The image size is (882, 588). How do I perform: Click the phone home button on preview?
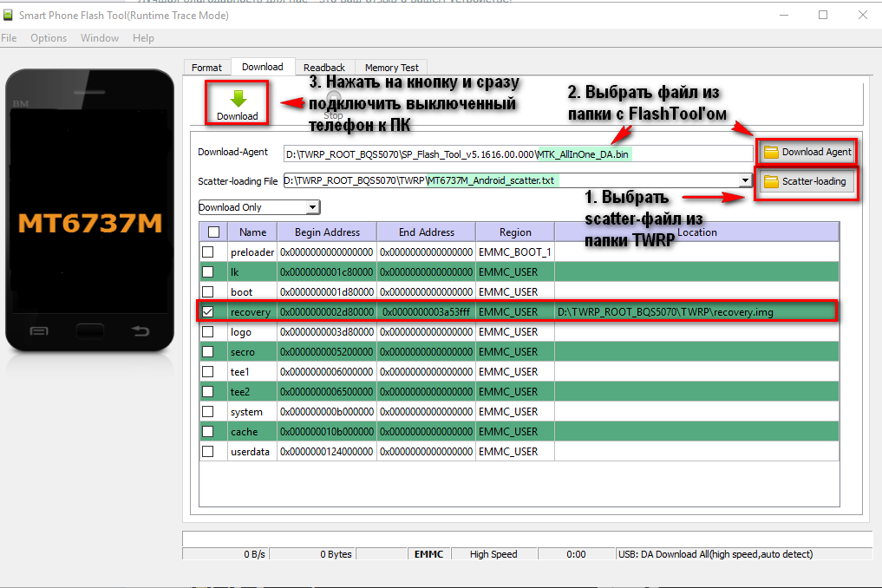pyautogui.click(x=89, y=331)
